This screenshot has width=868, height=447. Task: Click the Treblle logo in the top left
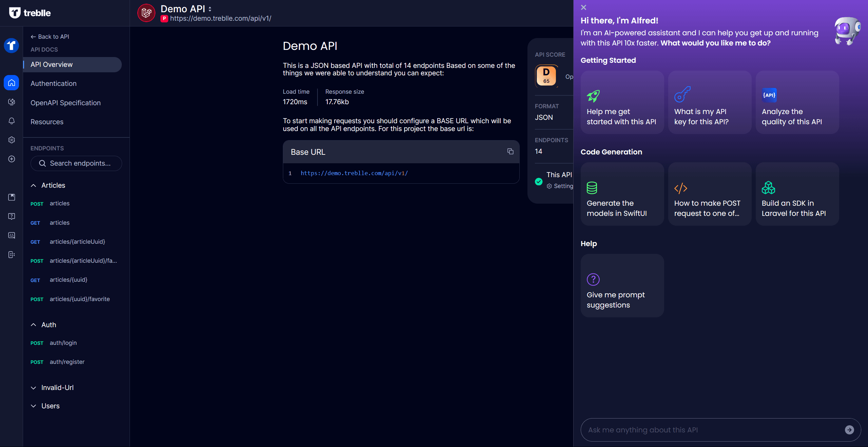(x=29, y=13)
